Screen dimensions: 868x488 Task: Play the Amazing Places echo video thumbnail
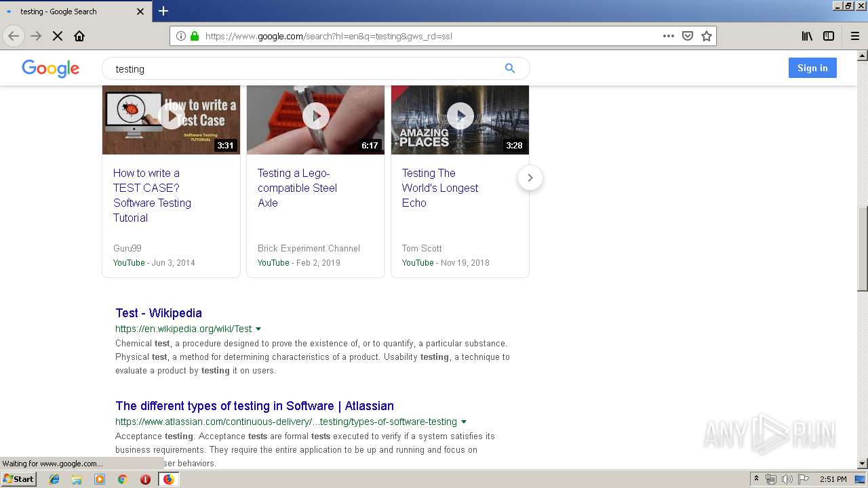460,117
